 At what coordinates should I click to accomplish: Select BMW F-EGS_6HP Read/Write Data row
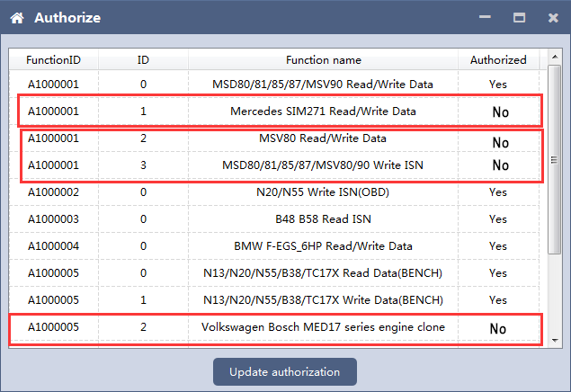(274, 246)
